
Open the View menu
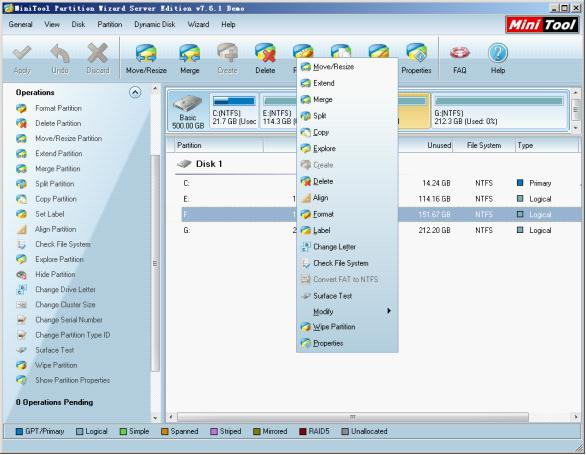tap(52, 25)
